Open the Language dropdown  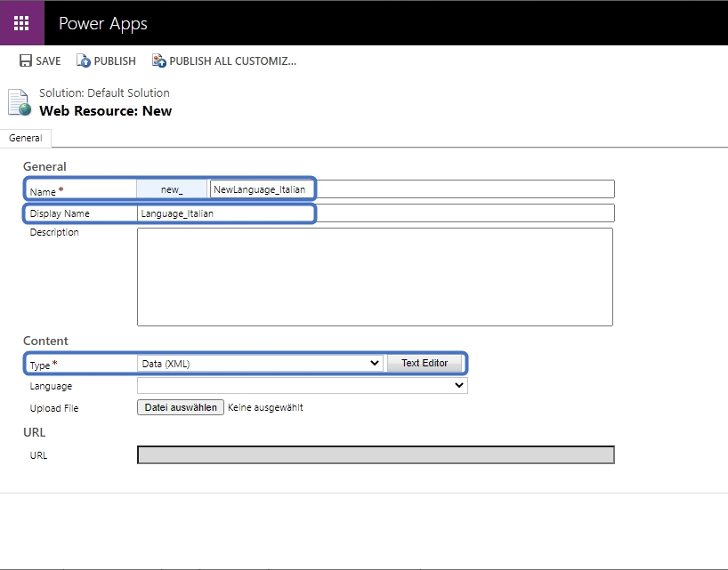pos(303,385)
